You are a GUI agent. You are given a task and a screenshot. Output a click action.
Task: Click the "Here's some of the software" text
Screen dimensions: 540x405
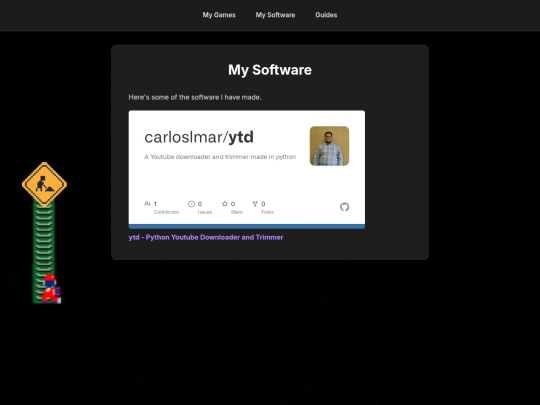point(195,97)
